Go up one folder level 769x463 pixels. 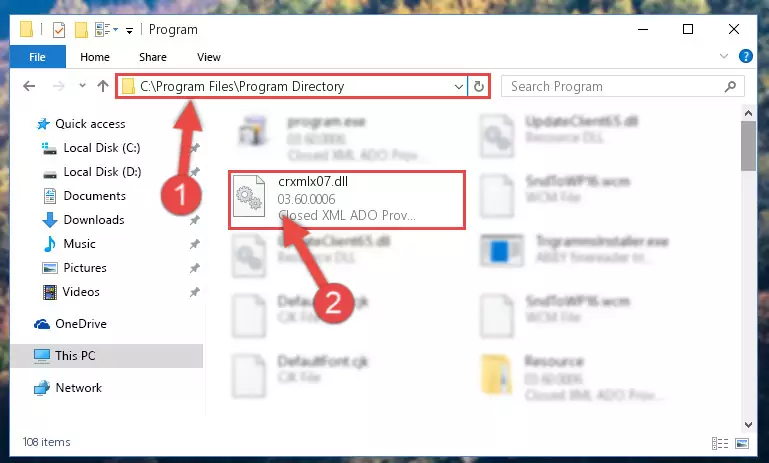tap(103, 86)
